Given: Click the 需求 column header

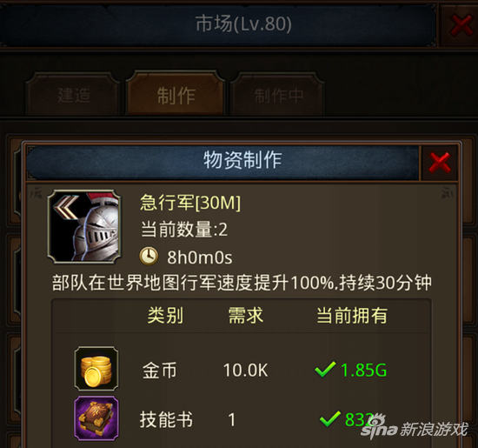Looking at the screenshot, I should [246, 315].
